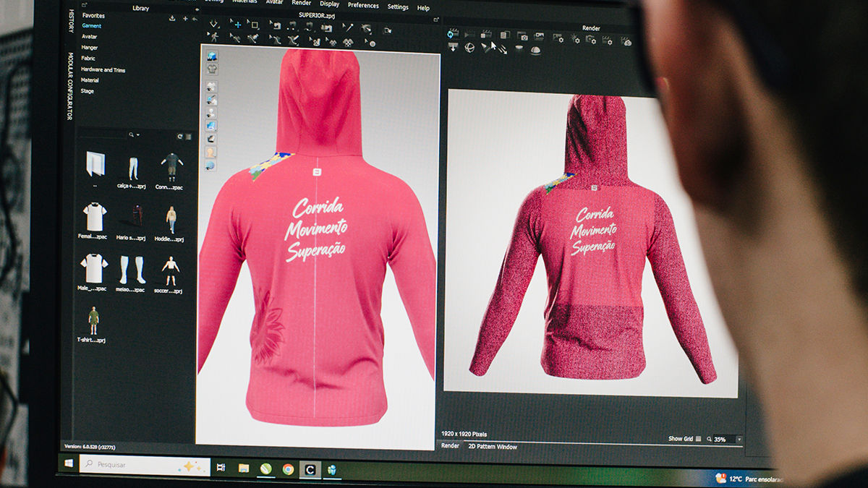Image resolution: width=868 pixels, height=488 pixels.
Task: Click the render snapshot camera icon
Action: coord(522,35)
